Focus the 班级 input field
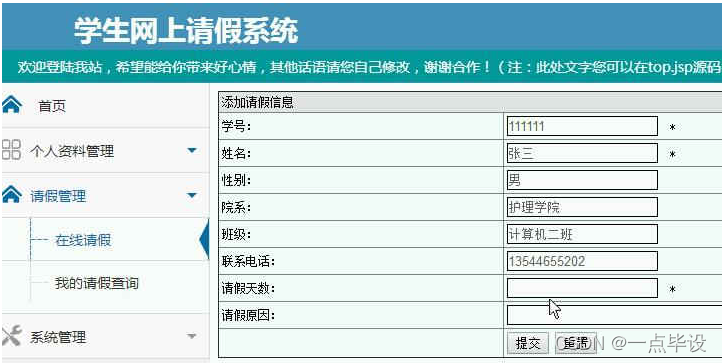The height and width of the screenshot is (363, 722). [582, 234]
